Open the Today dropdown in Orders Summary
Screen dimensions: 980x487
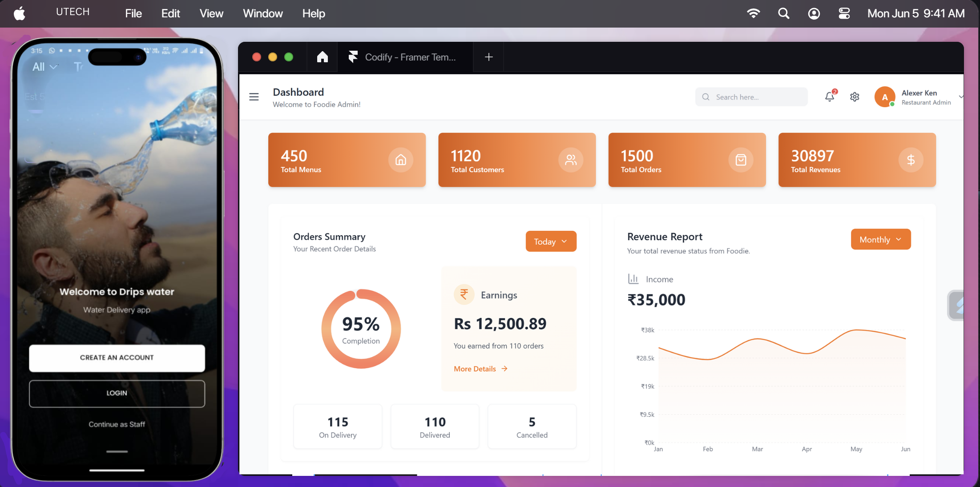point(551,241)
